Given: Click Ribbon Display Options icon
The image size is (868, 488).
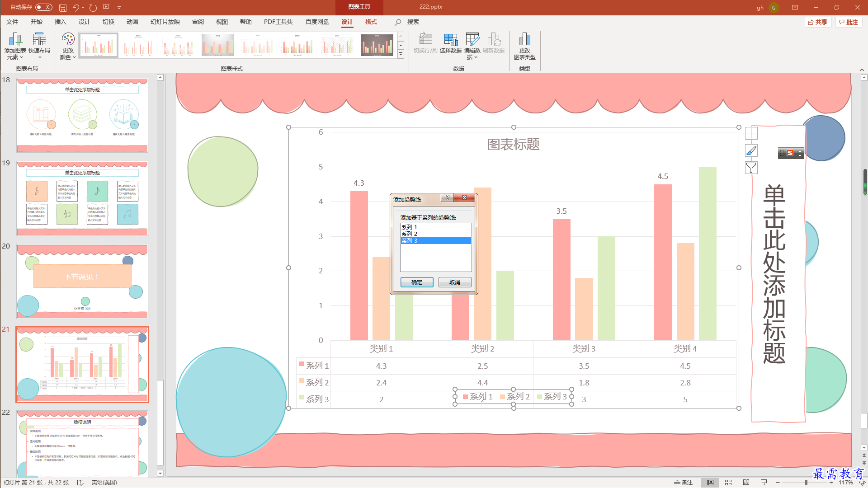Looking at the screenshot, I should click(x=795, y=7).
